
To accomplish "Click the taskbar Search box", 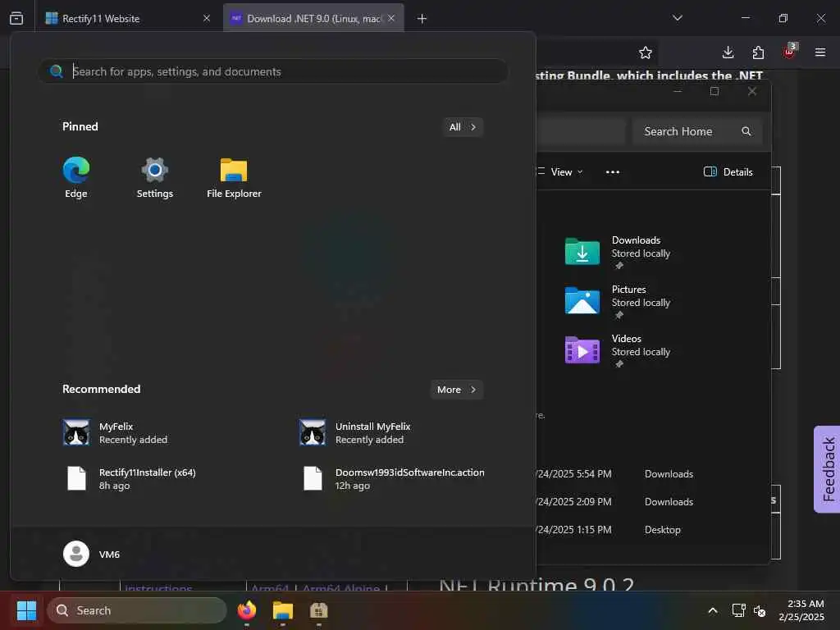I will (137, 610).
